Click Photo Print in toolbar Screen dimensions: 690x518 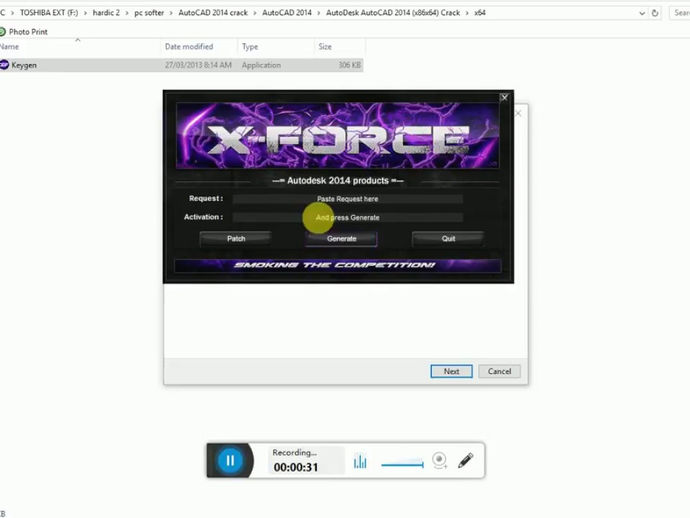point(23,32)
